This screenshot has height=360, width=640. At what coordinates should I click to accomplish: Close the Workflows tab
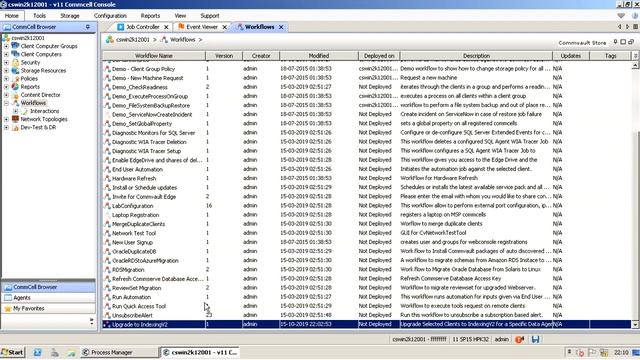[281, 27]
